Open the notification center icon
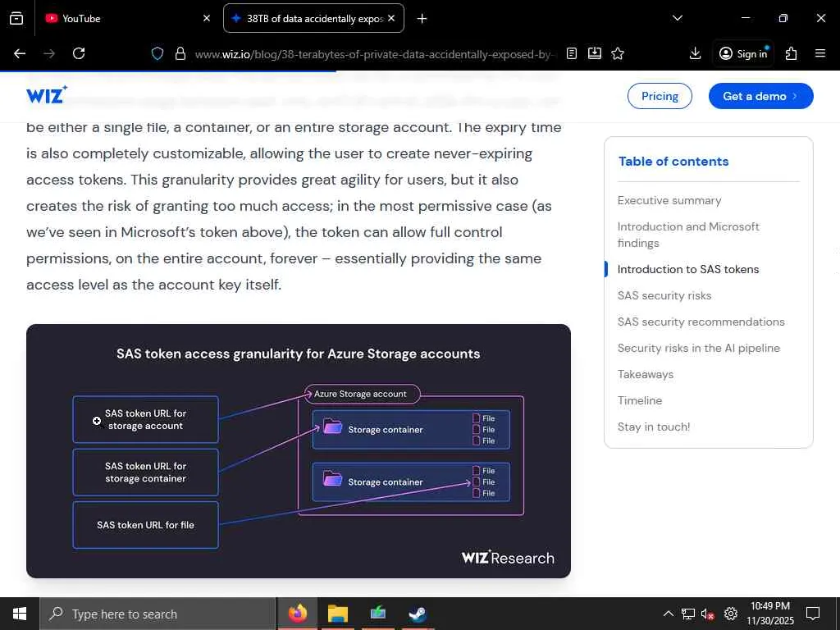The image size is (840, 630). pos(813,614)
